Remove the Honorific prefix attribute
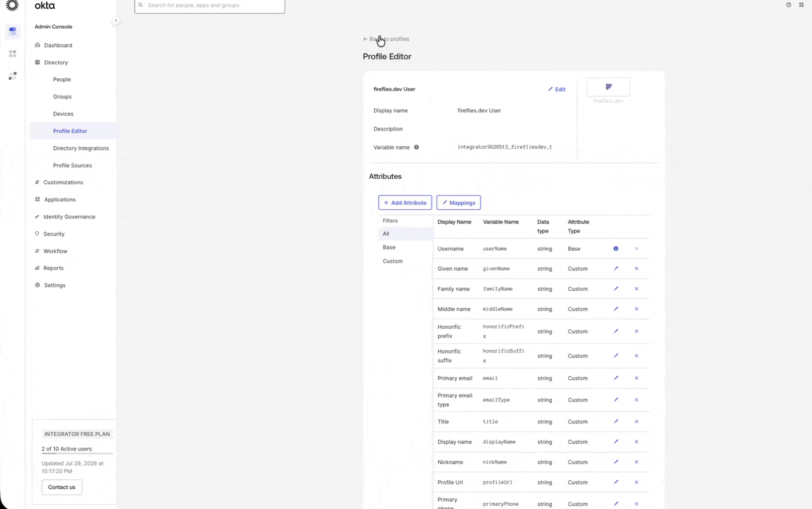This screenshot has width=812, height=509. coord(636,331)
